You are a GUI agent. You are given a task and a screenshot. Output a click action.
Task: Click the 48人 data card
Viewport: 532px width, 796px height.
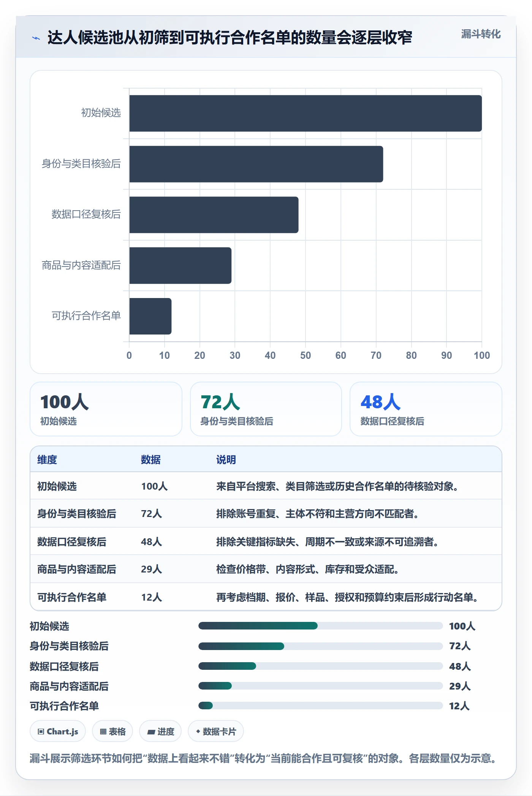point(426,409)
